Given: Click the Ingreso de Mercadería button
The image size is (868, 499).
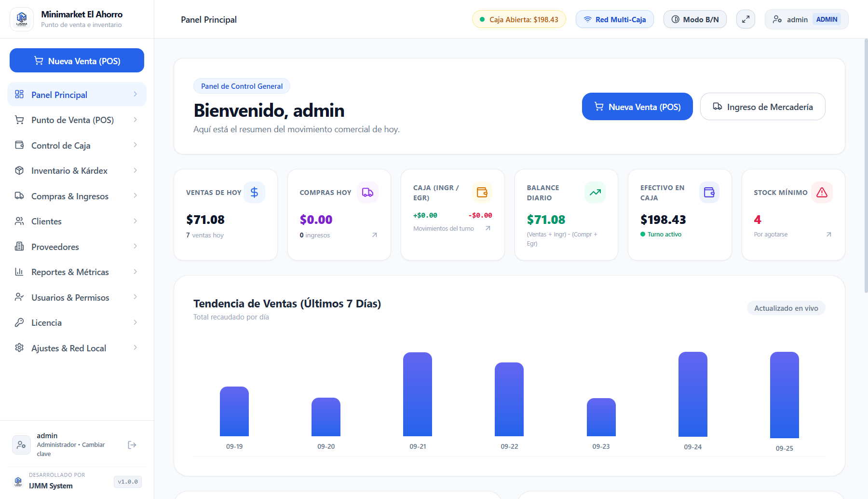Looking at the screenshot, I should 762,107.
